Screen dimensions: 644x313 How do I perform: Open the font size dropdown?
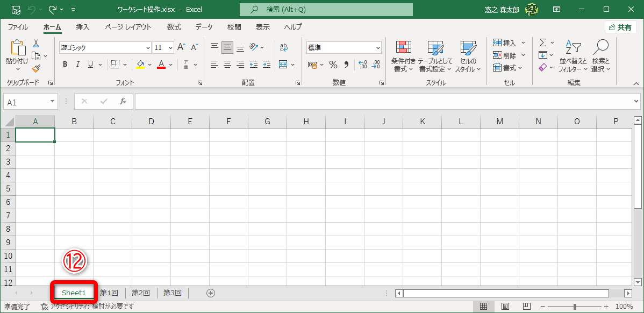coord(171,48)
